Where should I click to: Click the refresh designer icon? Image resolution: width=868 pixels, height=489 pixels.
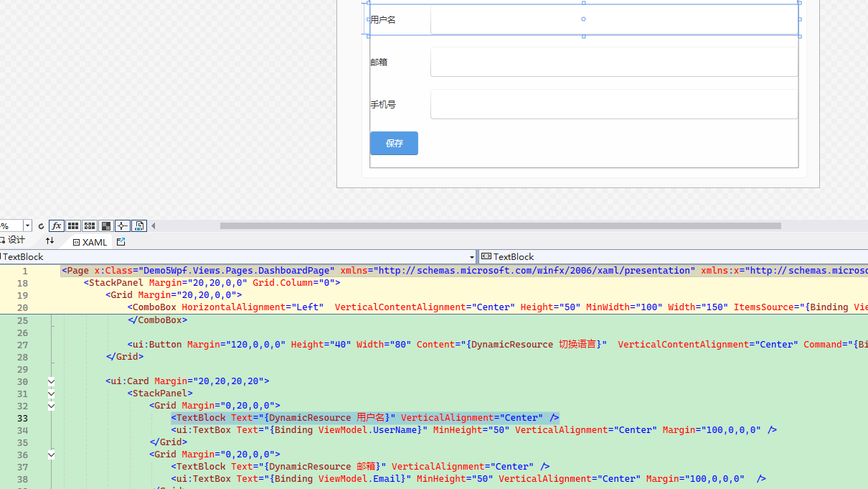pos(41,226)
